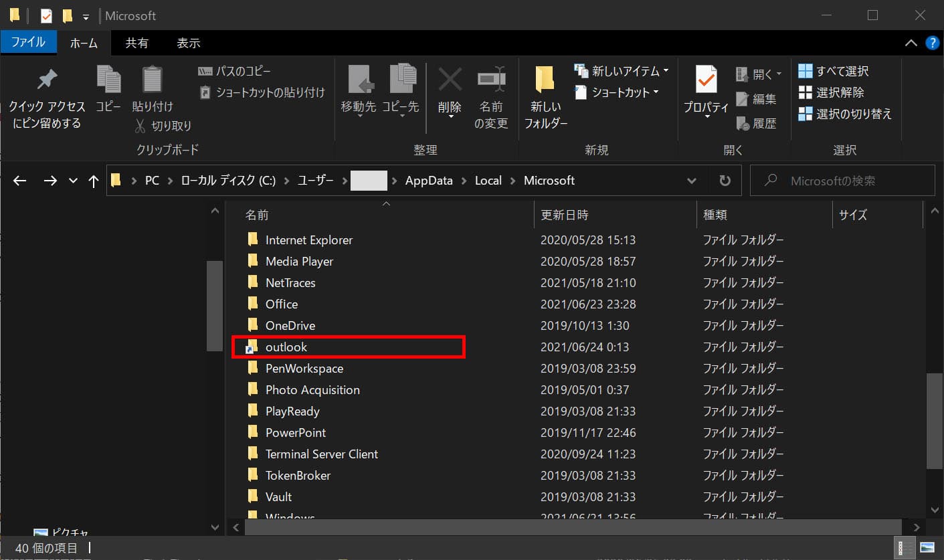Select the Media Player folder
The width and height of the screenshot is (944, 560).
[x=299, y=261]
